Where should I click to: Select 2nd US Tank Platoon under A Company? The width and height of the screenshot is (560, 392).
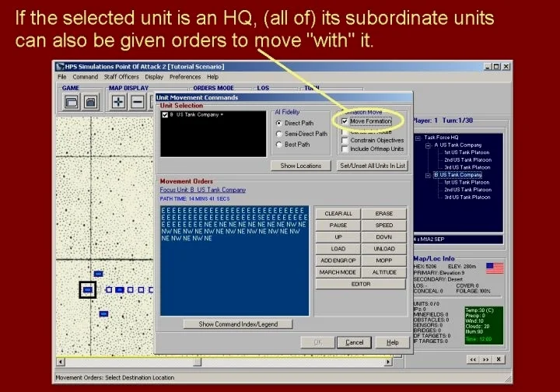click(468, 160)
